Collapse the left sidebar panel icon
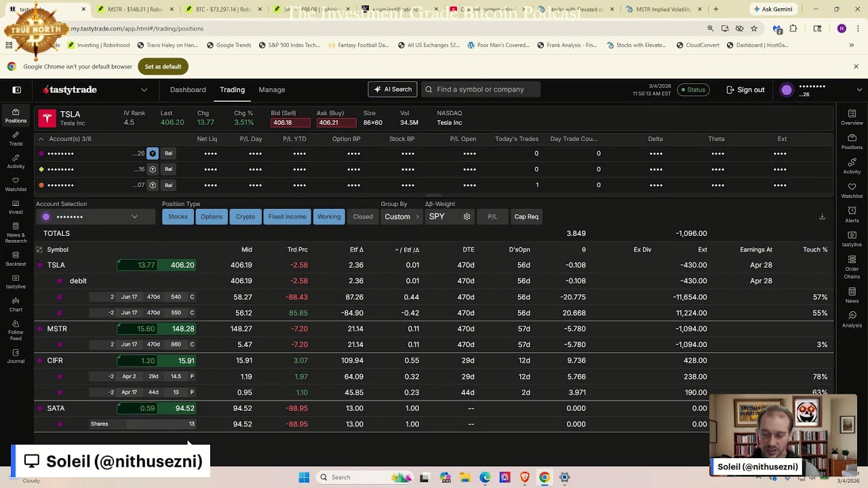The width and height of the screenshot is (868, 488). coord(17,89)
